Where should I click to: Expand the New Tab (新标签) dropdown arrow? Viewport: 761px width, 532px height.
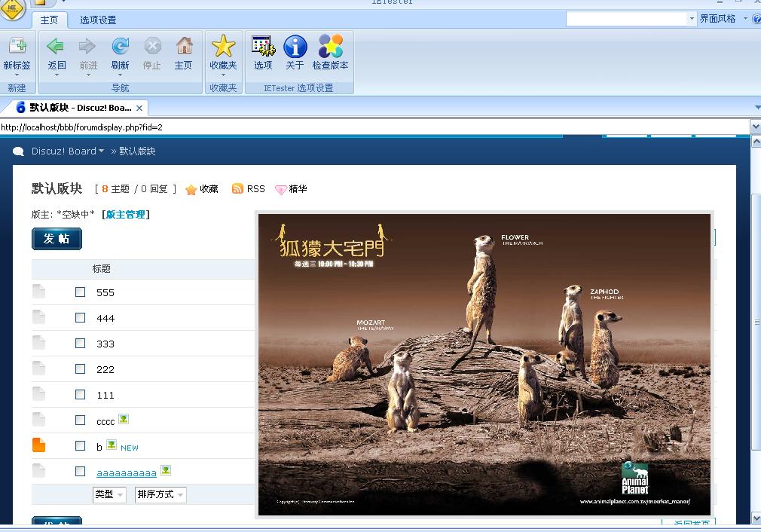point(17,75)
